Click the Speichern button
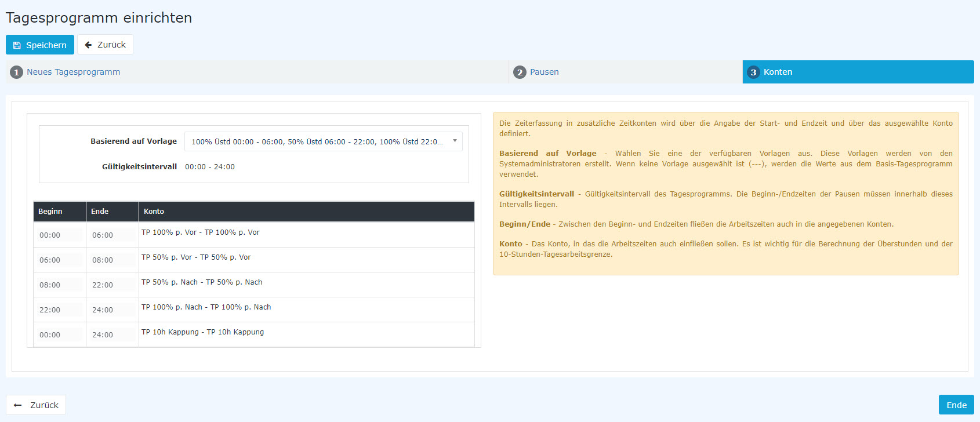The image size is (980, 422). (40, 45)
